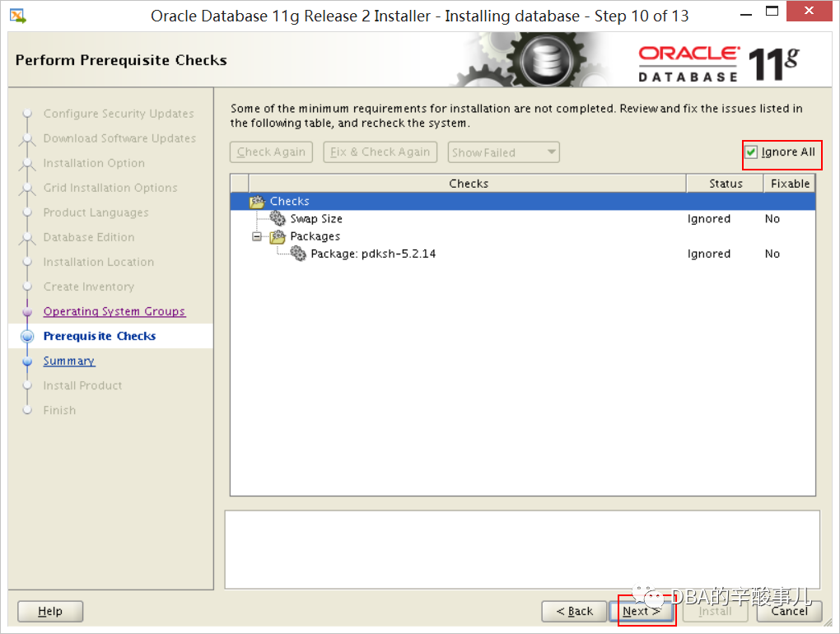Select Prerequisite Checks step
Image resolution: width=840 pixels, height=634 pixels.
[x=100, y=336]
